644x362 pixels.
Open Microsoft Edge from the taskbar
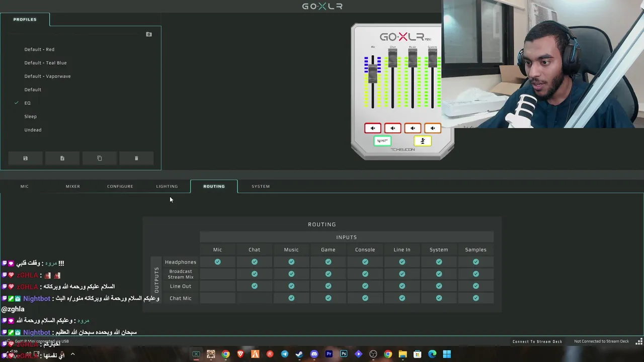pos(432,354)
